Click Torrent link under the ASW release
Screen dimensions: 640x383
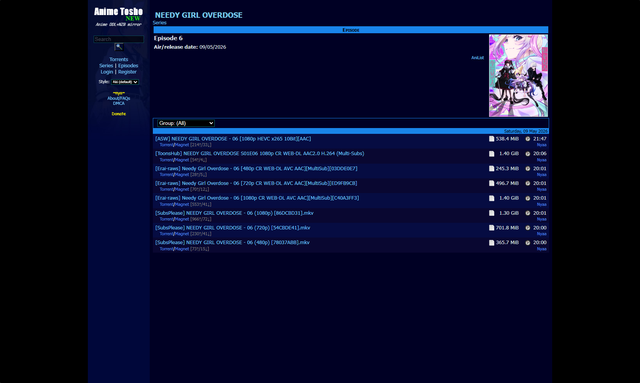(166, 145)
